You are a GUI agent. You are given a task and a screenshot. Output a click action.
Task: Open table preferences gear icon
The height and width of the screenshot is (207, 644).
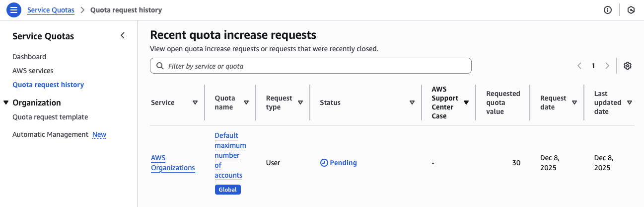628,66
